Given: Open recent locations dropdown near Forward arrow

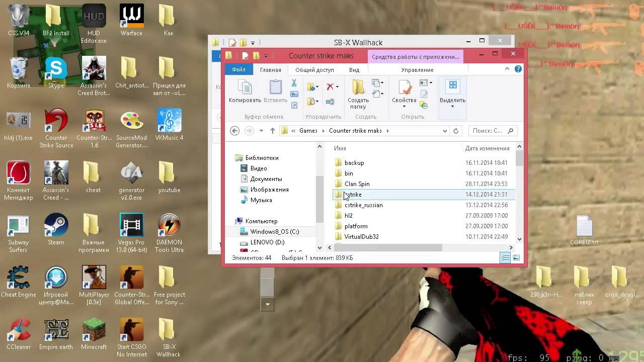Looking at the screenshot, I should (x=261, y=131).
